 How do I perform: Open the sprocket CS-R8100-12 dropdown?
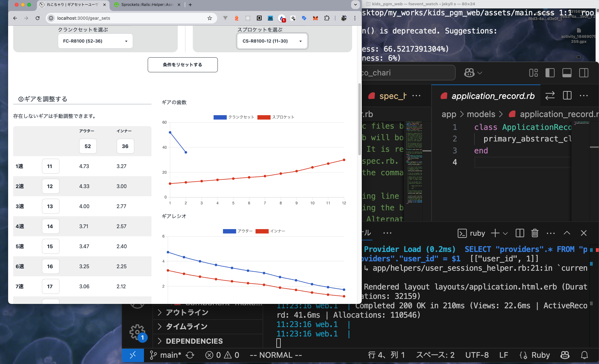point(272,41)
